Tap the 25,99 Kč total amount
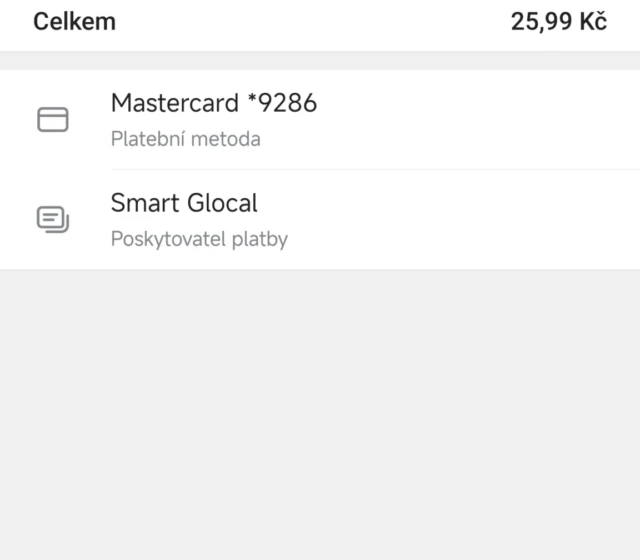The width and height of the screenshot is (640, 560). 558,22
